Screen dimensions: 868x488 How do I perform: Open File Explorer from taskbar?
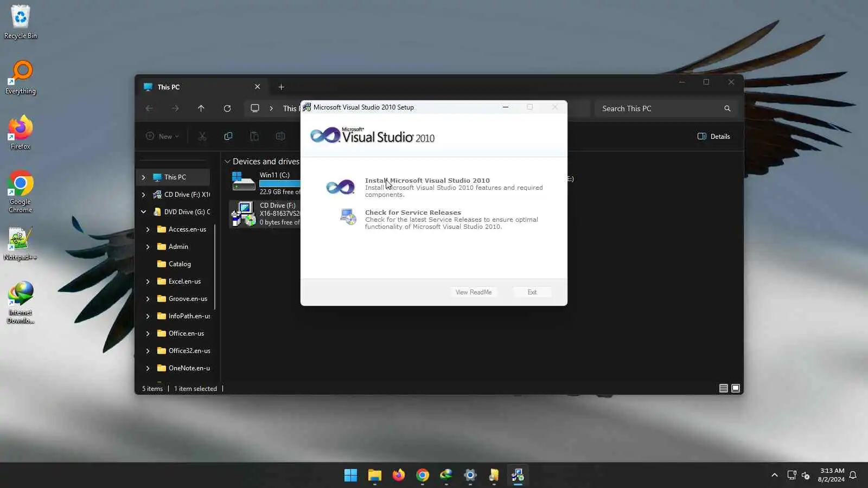click(375, 476)
